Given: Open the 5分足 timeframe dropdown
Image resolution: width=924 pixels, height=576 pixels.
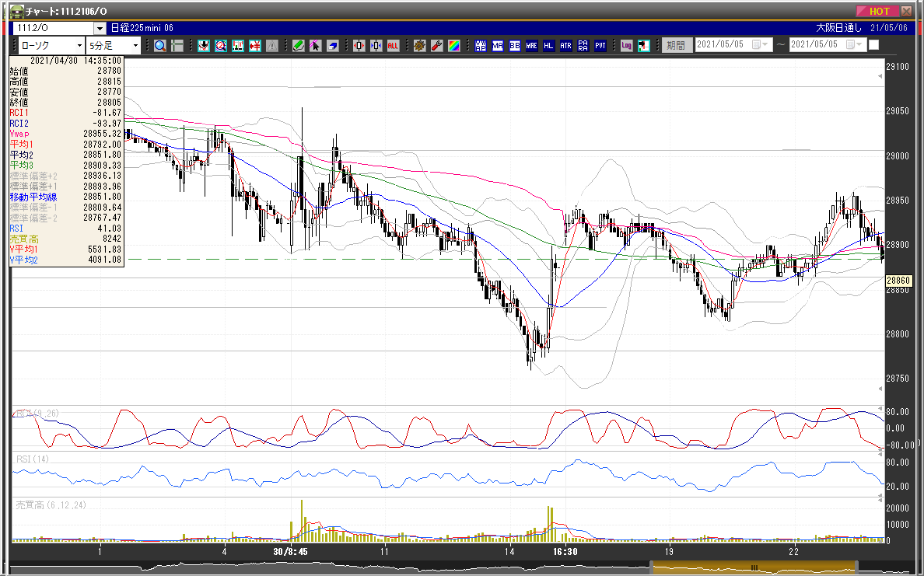Looking at the screenshot, I should 135,45.
